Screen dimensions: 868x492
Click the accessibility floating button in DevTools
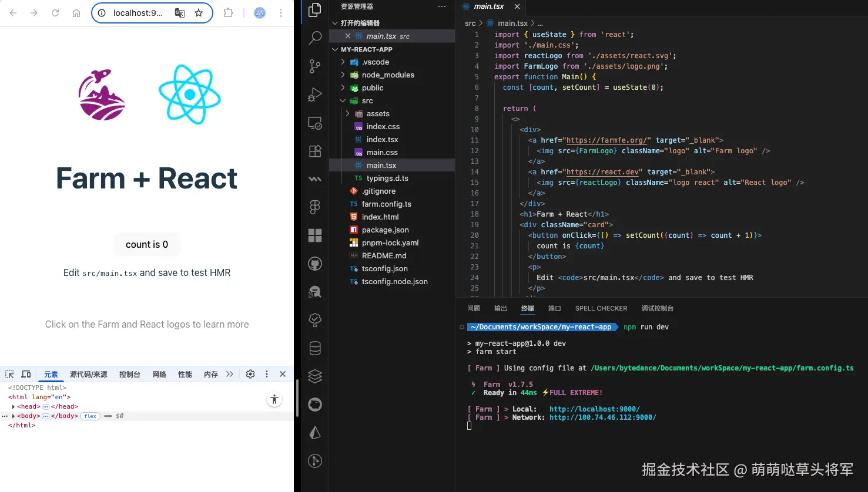point(274,400)
